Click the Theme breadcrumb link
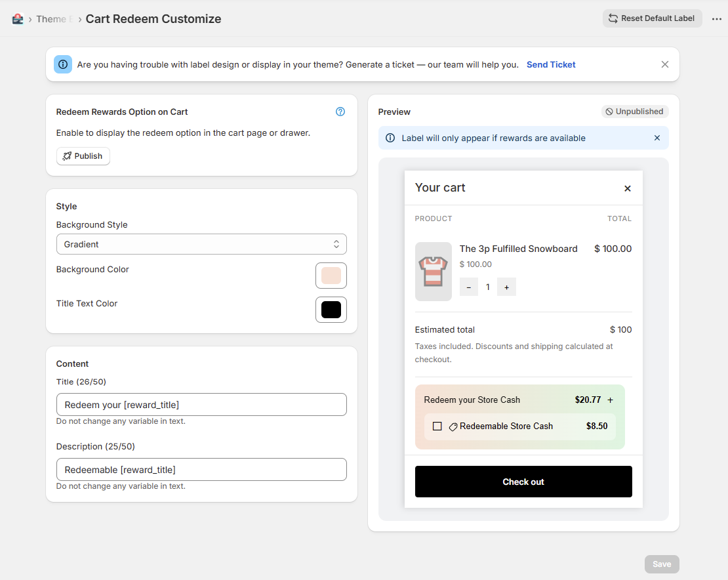Viewport: 728px width, 580px height. (x=52, y=18)
